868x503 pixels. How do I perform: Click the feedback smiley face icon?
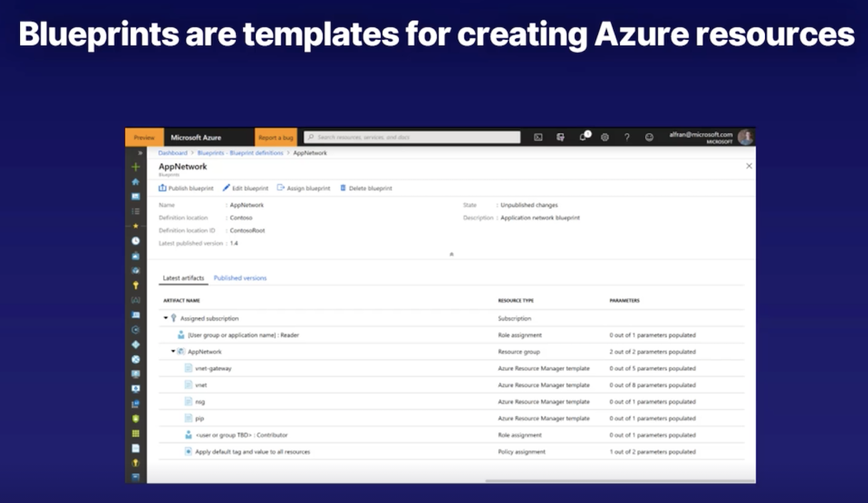pyautogui.click(x=649, y=137)
